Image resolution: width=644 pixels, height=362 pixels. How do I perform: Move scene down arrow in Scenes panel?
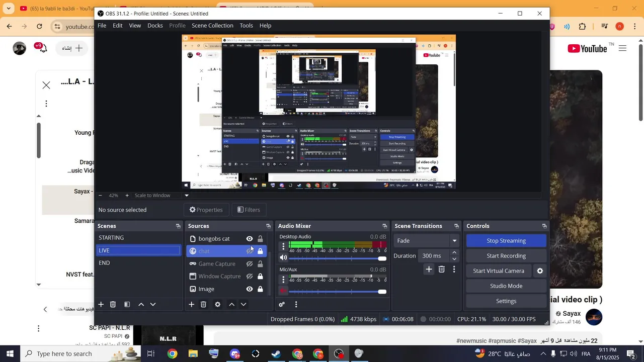coord(153,304)
